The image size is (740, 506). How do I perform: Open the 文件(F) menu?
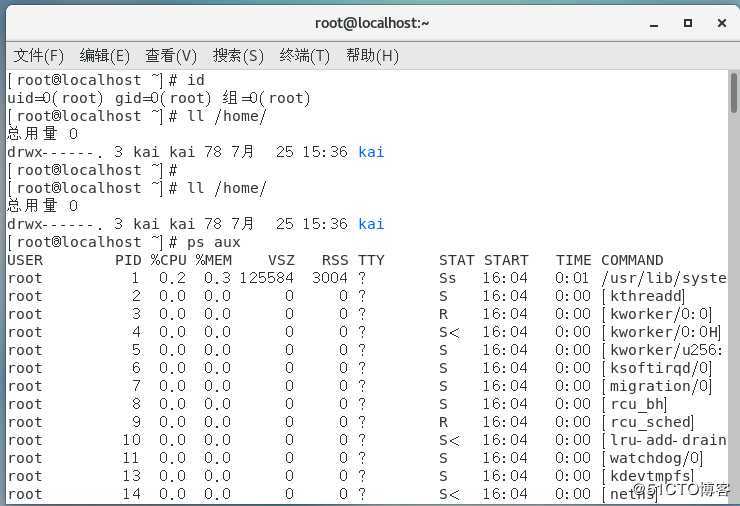click(38, 56)
